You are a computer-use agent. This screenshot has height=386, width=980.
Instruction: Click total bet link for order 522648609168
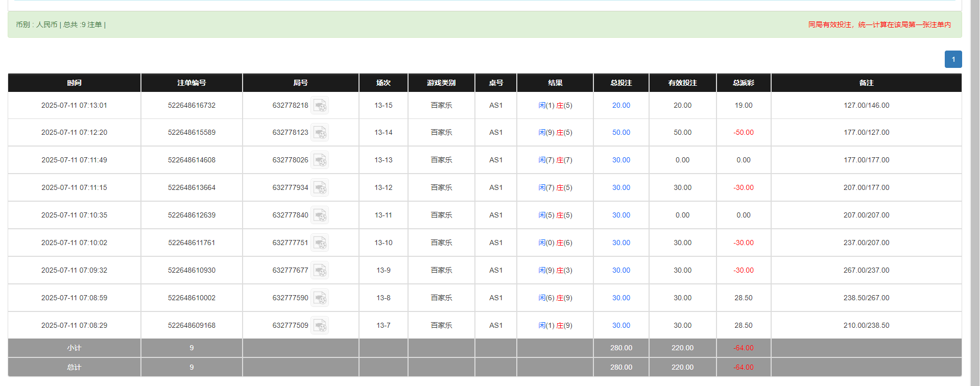[x=621, y=326]
